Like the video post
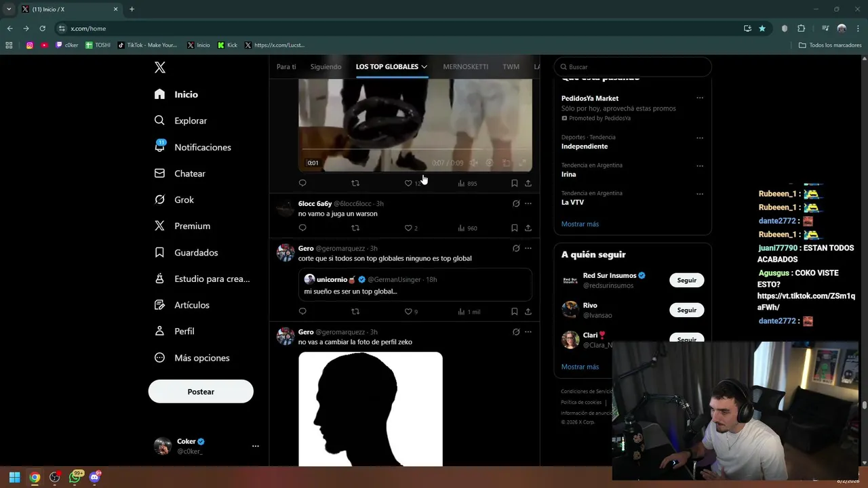 [408, 183]
